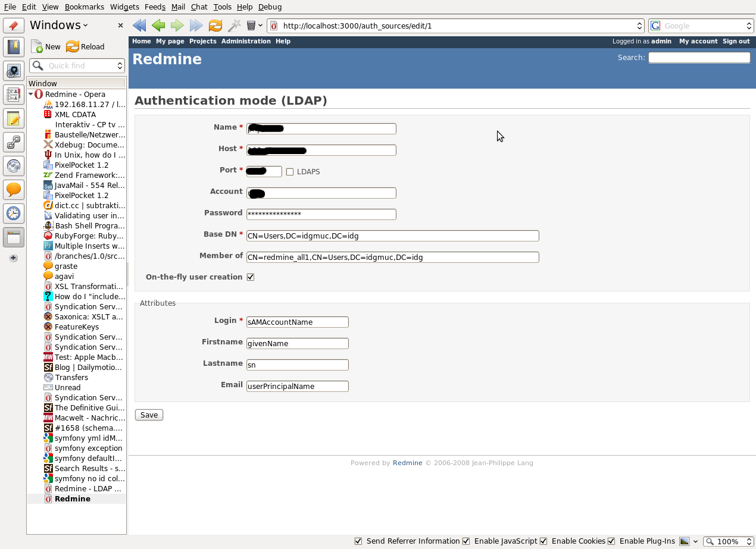
Task: Open the History panel with the clock icon
Action: [x=14, y=213]
